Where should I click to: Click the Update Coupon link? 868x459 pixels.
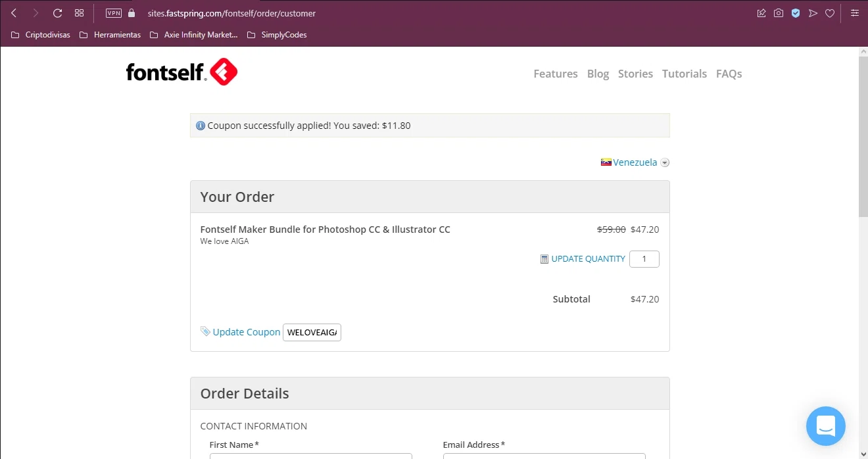click(x=247, y=332)
